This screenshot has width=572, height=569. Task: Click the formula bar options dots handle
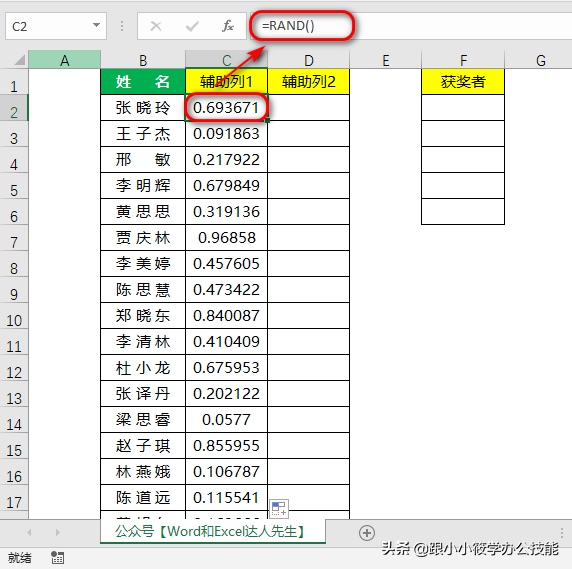[x=122, y=26]
